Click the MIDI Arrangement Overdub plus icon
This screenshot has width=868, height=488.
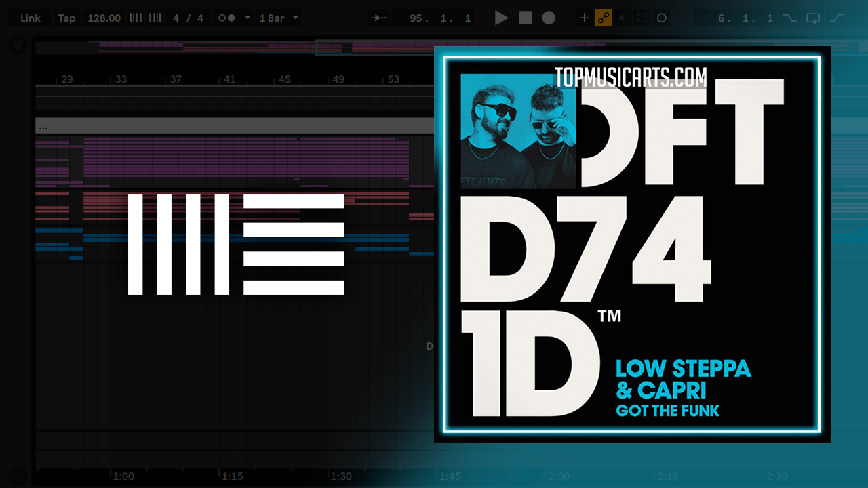(584, 18)
